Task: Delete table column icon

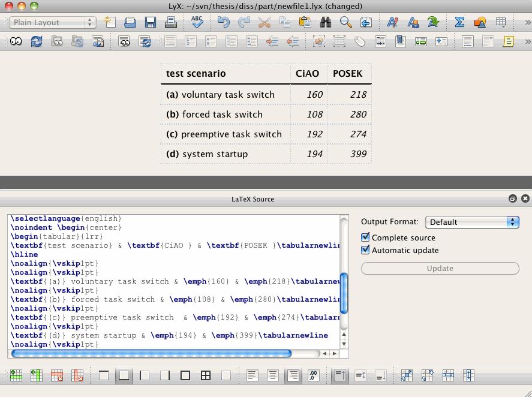Action: click(77, 375)
